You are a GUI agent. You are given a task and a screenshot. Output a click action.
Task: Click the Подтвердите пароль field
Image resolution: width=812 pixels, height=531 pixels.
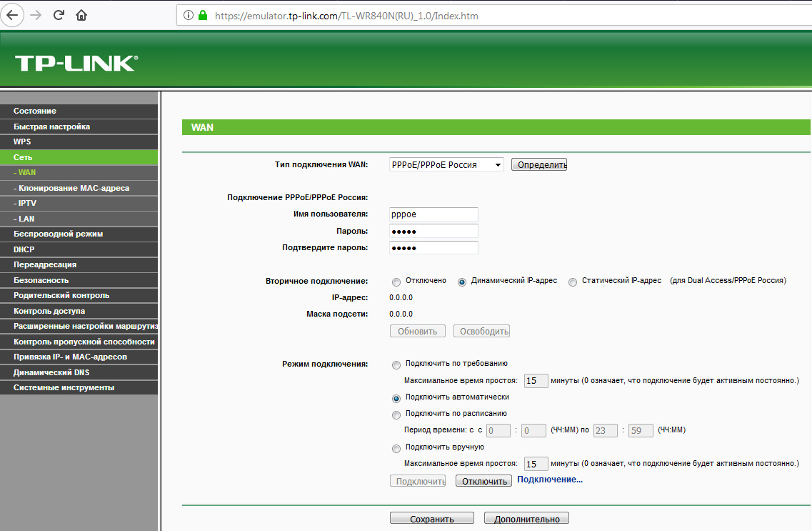[433, 247]
